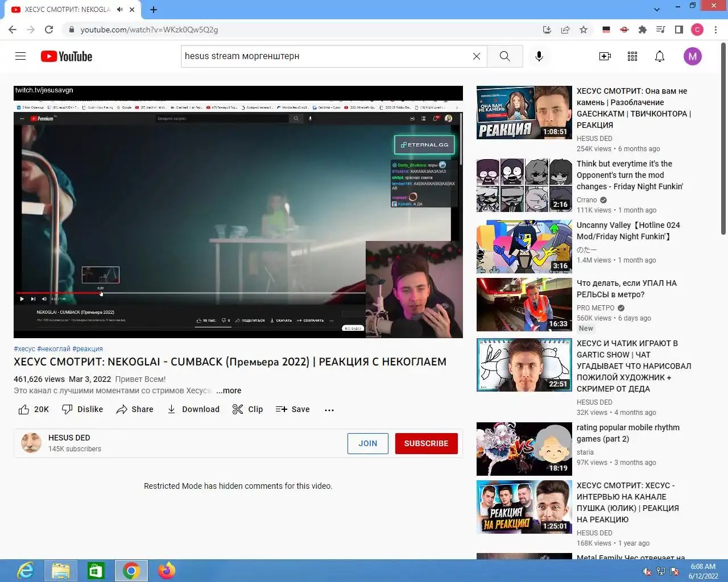Open account avatar menu

pyautogui.click(x=692, y=56)
